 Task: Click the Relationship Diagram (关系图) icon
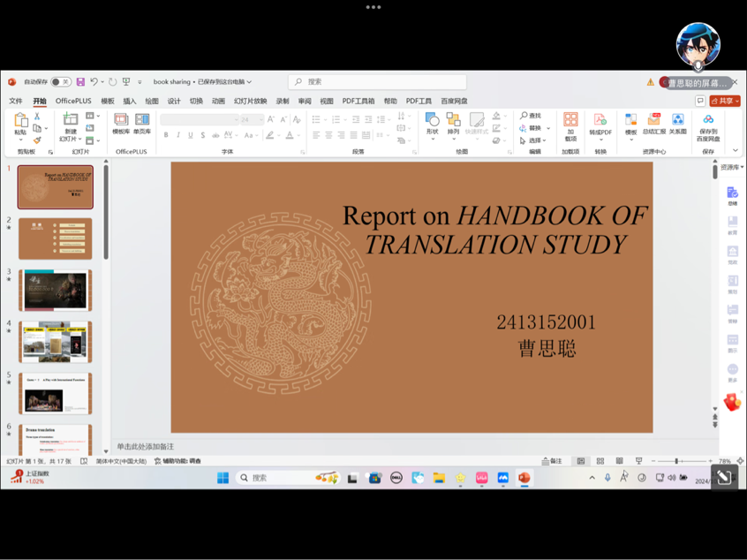(x=677, y=123)
